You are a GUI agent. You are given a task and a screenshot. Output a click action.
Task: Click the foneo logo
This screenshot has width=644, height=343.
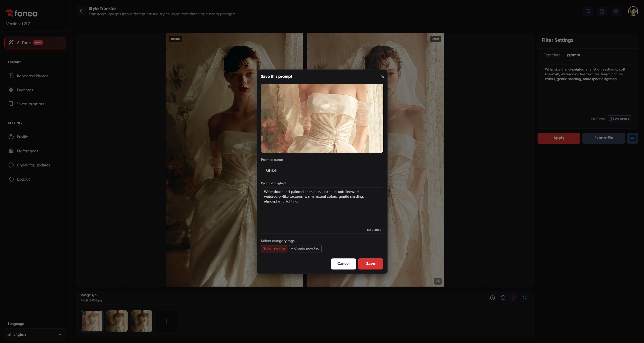[22, 13]
